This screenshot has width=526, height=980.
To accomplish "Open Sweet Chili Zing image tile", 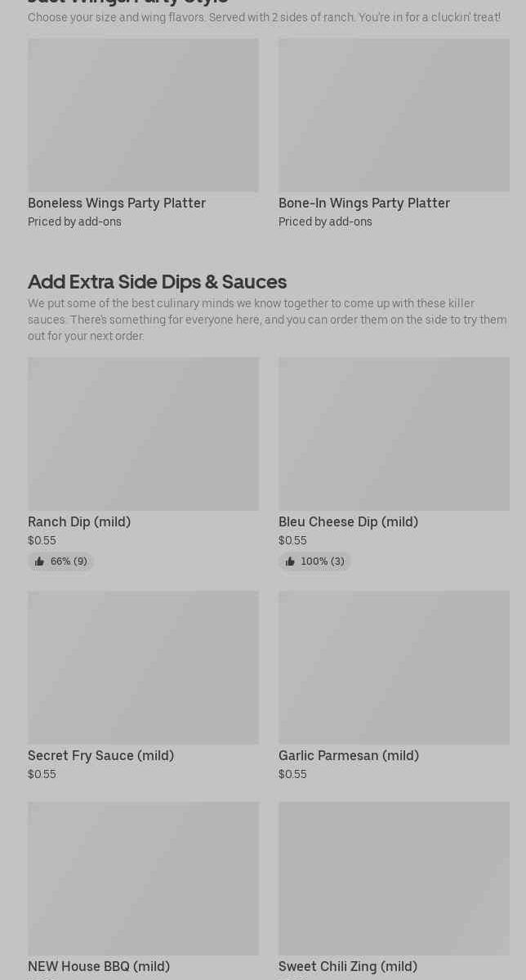I will click(394, 879).
